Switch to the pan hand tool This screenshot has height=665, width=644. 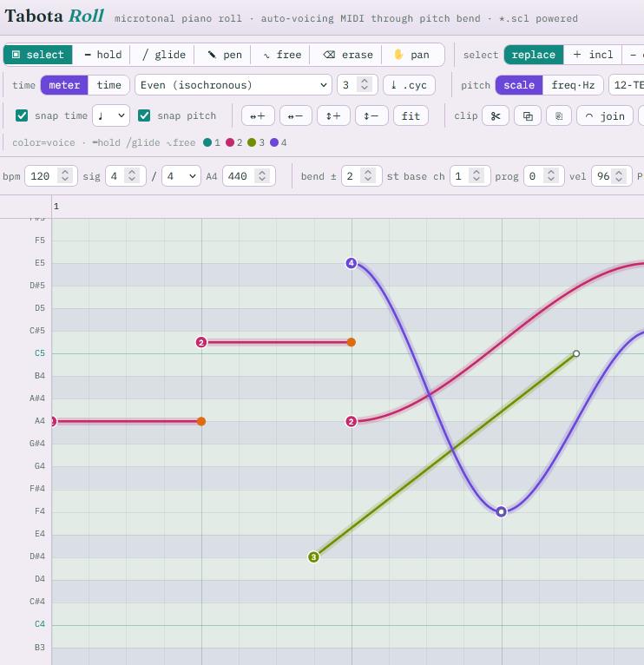[x=411, y=55]
